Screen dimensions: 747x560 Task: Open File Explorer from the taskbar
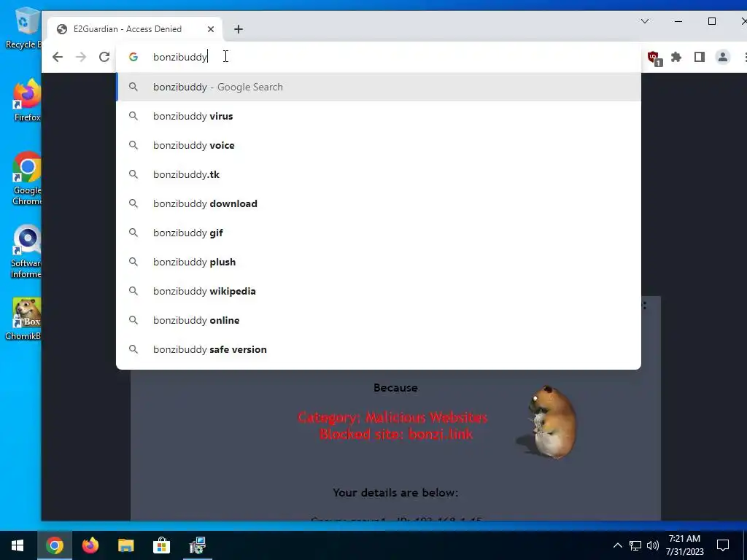(125, 545)
